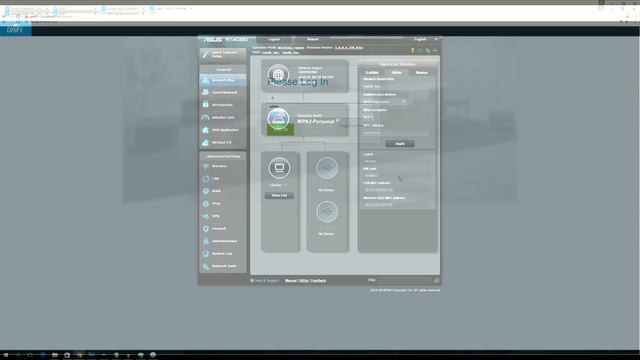
Task: Open the Utility link in footer
Action: [x=303, y=281]
